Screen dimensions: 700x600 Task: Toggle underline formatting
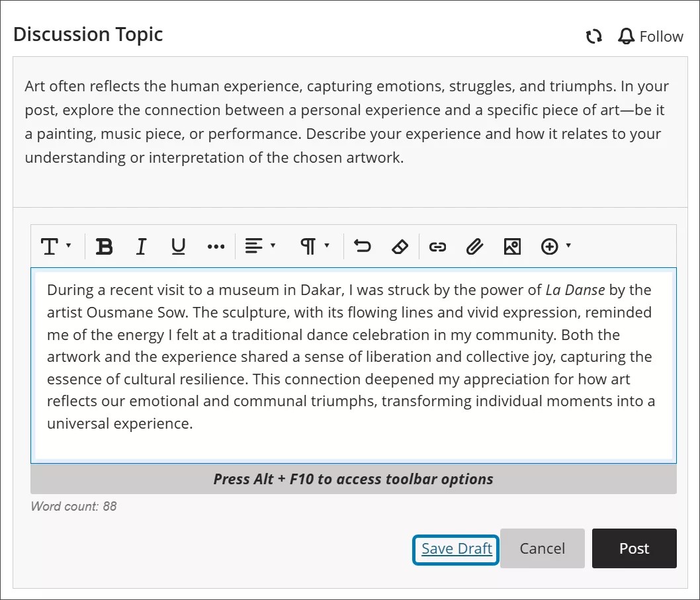(177, 246)
